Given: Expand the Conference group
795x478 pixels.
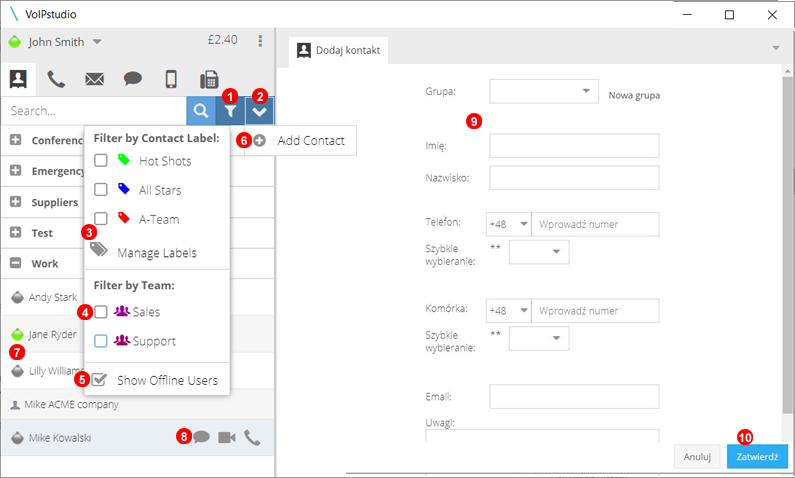Looking at the screenshot, I should pyautogui.click(x=16, y=139).
